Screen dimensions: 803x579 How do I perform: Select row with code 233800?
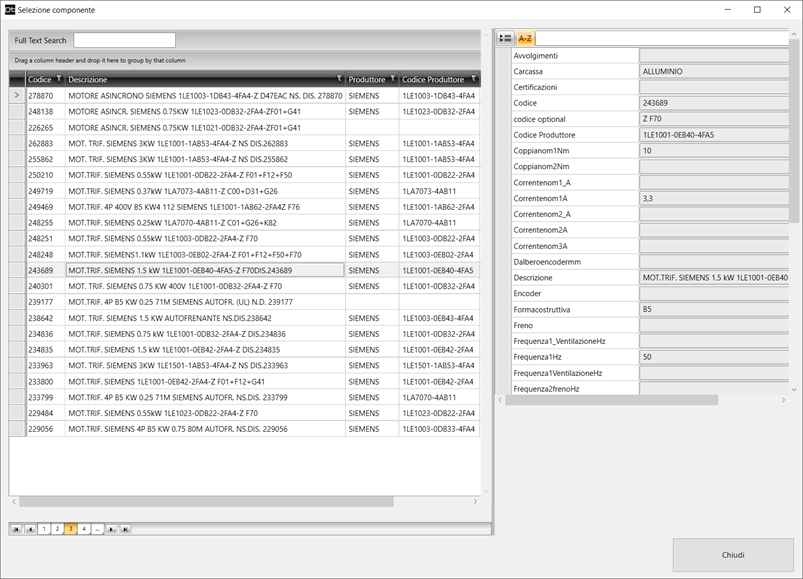pos(244,381)
